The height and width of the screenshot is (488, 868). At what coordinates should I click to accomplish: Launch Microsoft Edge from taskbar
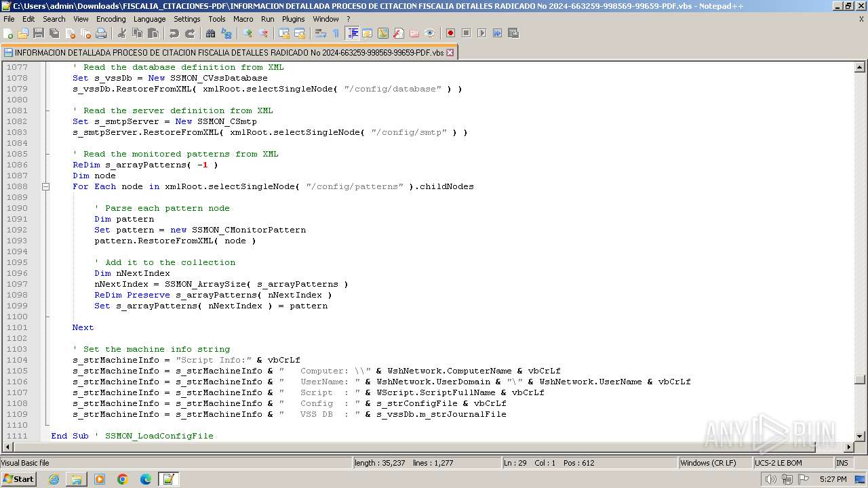(146, 479)
